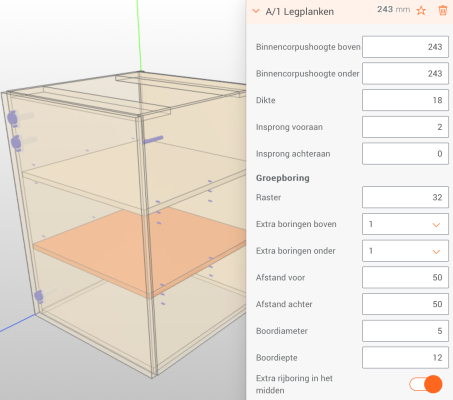Screen dimensions: 453x400
Task: Select the Insprong vooraan input
Action: coord(405,127)
